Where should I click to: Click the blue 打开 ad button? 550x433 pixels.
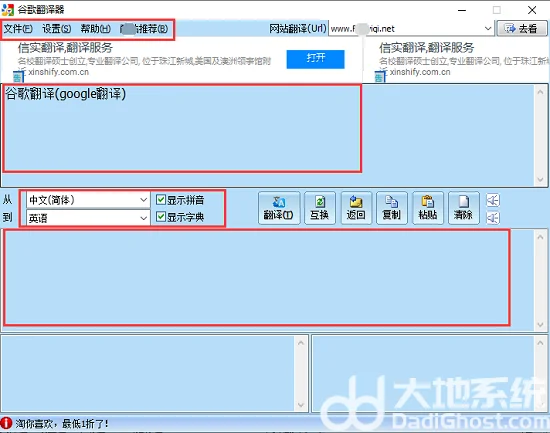[315, 59]
